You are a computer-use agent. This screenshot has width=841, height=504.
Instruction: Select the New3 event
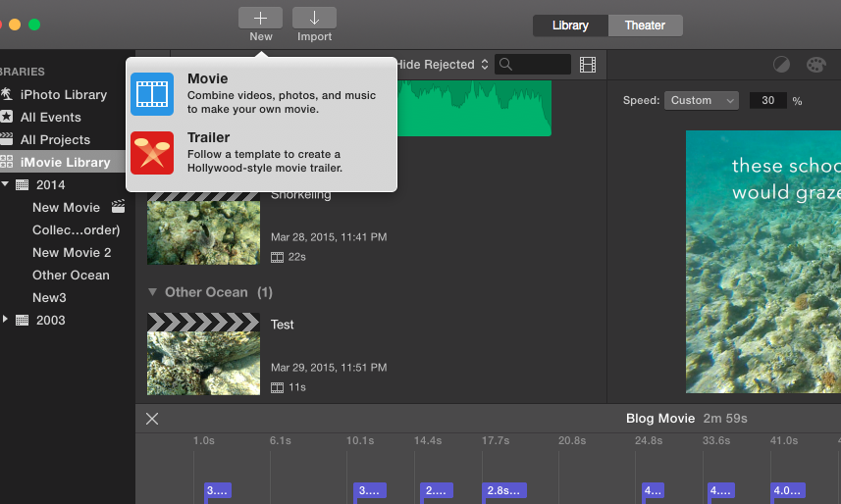pos(49,297)
